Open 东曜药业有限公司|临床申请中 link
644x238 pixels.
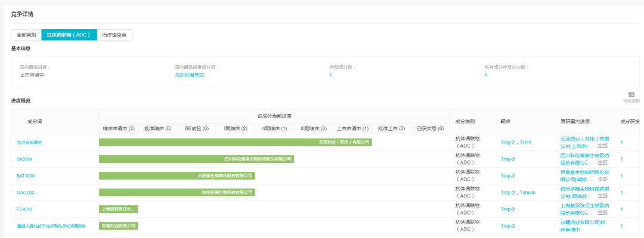[583, 226]
